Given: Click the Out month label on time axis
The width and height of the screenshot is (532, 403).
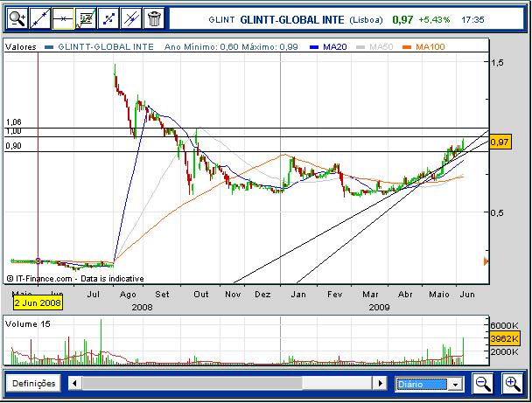Looking at the screenshot, I should coord(201,295).
